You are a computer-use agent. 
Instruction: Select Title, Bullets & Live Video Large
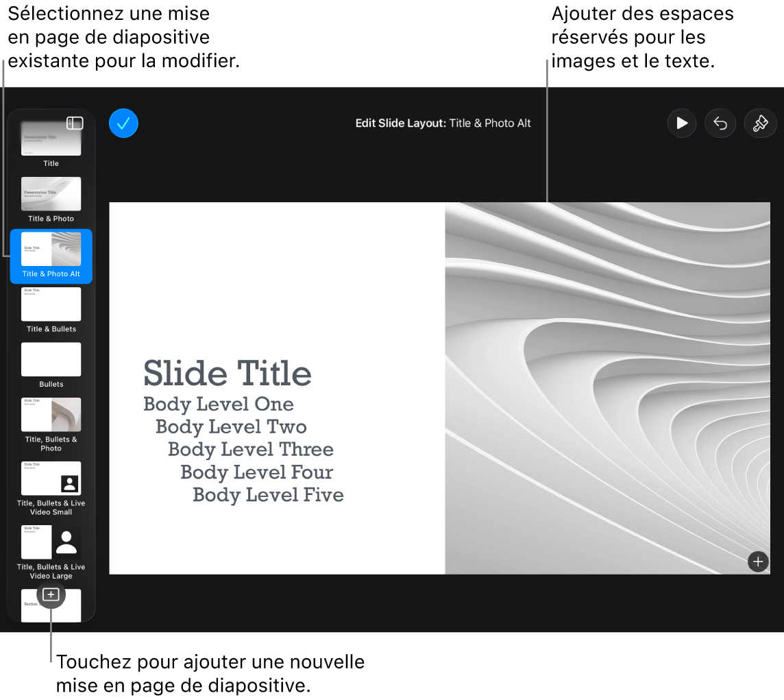click(51, 542)
